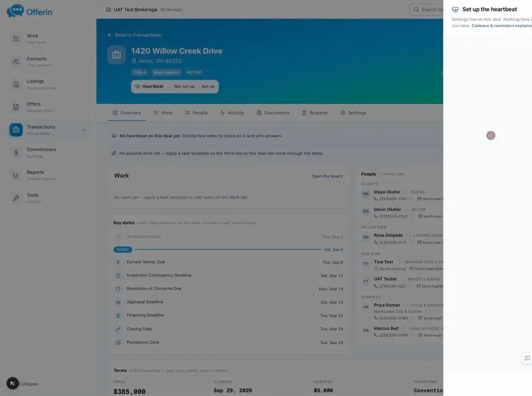The width and height of the screenshot is (532, 396).
Task: Click the Offerin logo
Action: click(x=30, y=11)
